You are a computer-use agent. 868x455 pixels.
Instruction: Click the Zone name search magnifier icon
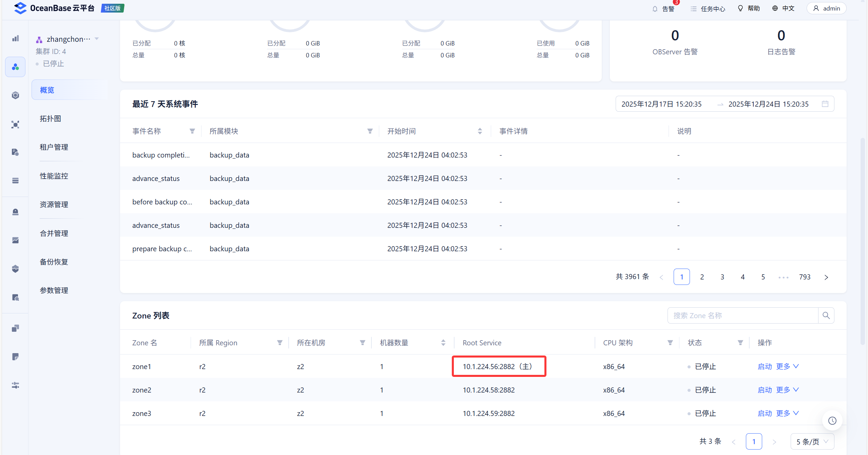(x=826, y=315)
